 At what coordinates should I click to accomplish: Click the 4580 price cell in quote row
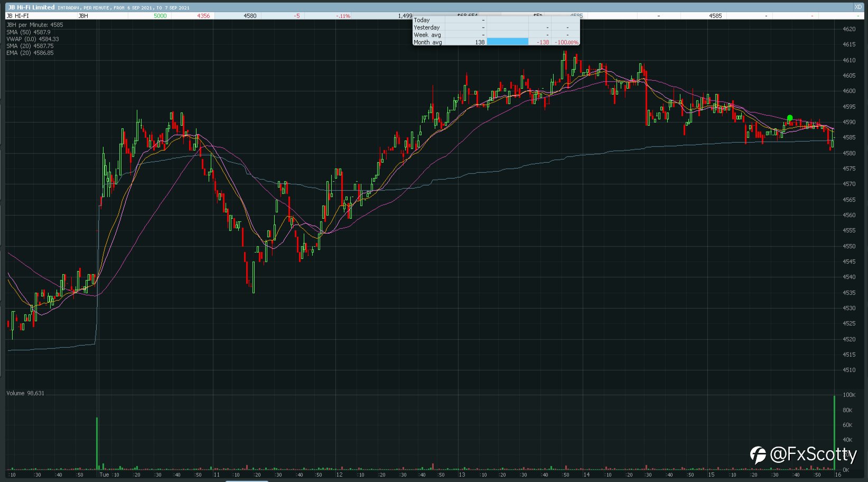pyautogui.click(x=250, y=16)
